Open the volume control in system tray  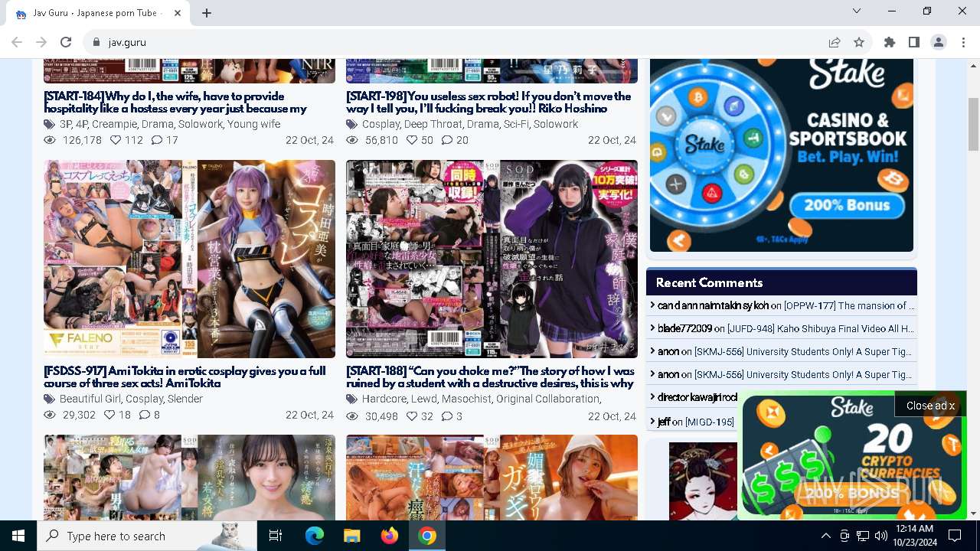[x=881, y=536]
